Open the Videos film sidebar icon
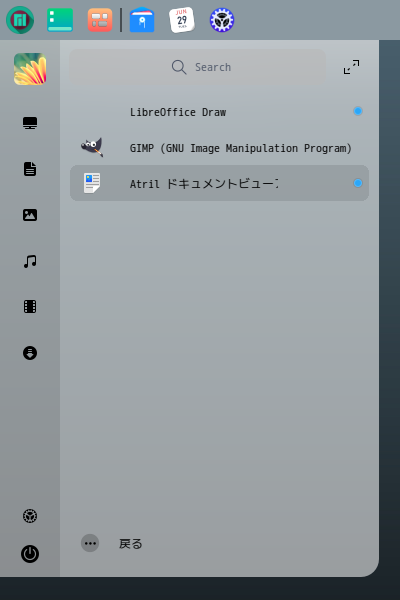This screenshot has height=600, width=400. (x=30, y=307)
